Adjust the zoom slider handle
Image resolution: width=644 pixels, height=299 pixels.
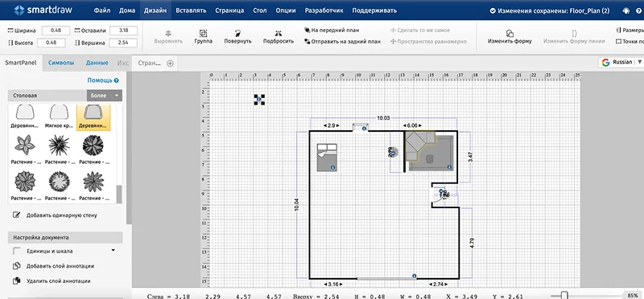point(565,295)
